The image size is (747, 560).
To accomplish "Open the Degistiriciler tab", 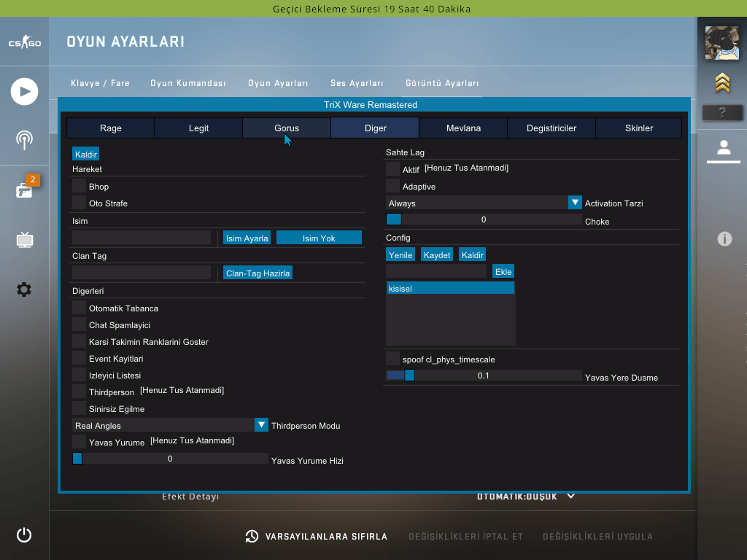I will click(x=551, y=128).
